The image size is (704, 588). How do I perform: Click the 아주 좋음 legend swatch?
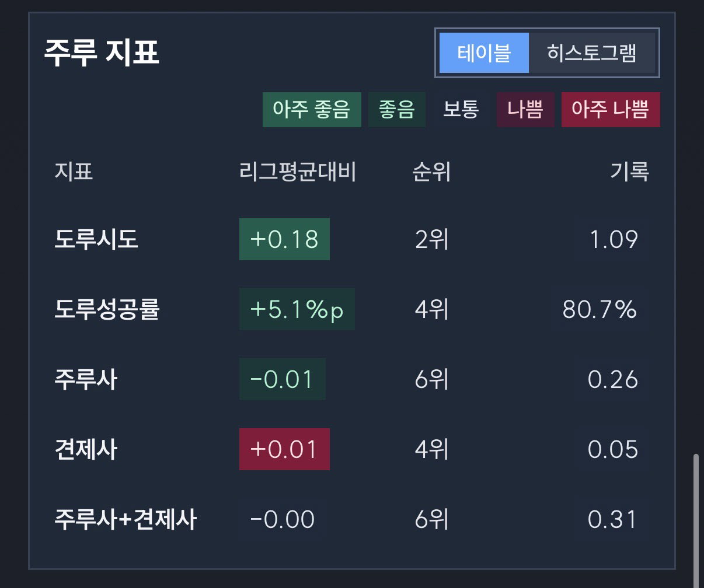click(312, 110)
